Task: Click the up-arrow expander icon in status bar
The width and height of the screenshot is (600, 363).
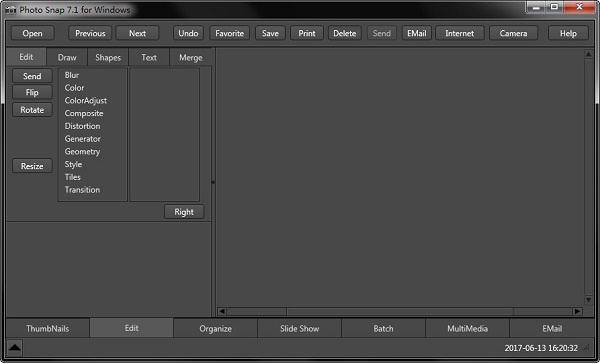Action: tap(15, 348)
